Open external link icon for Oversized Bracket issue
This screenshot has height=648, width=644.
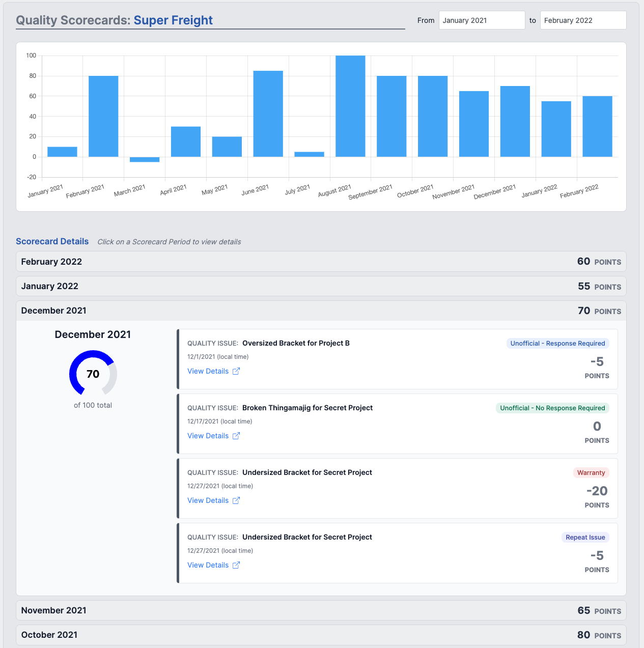[x=236, y=371]
